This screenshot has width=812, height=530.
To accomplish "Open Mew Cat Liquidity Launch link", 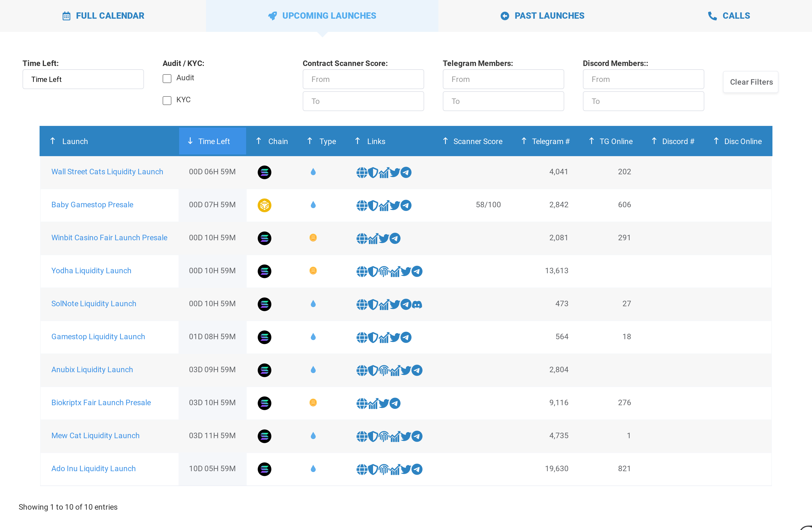I will (95, 435).
